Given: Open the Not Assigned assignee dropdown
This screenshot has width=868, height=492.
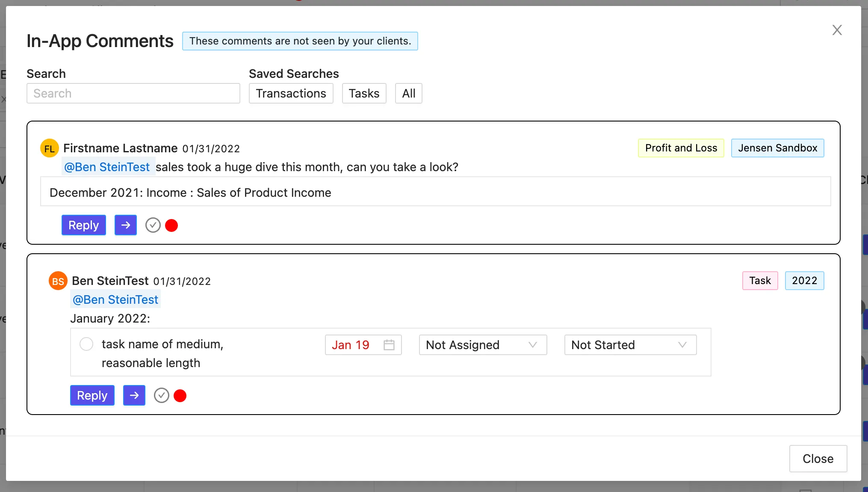Looking at the screenshot, I should (483, 345).
